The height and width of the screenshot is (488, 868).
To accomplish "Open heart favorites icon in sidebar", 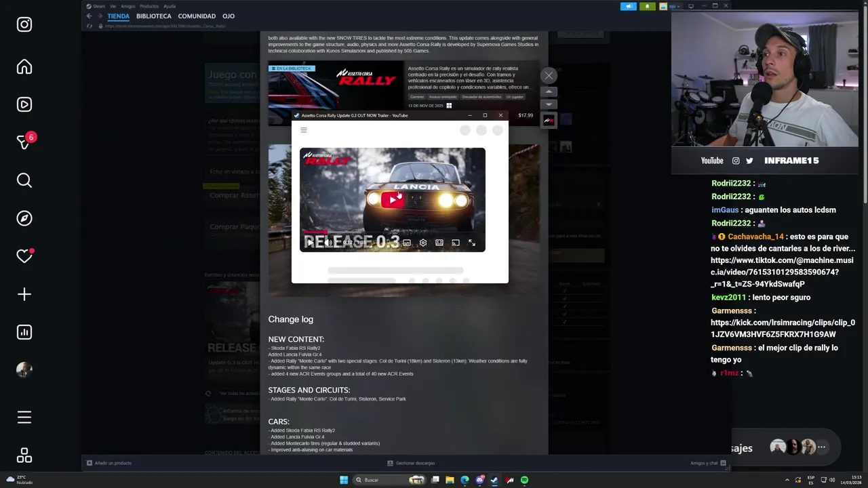I will [x=24, y=256].
